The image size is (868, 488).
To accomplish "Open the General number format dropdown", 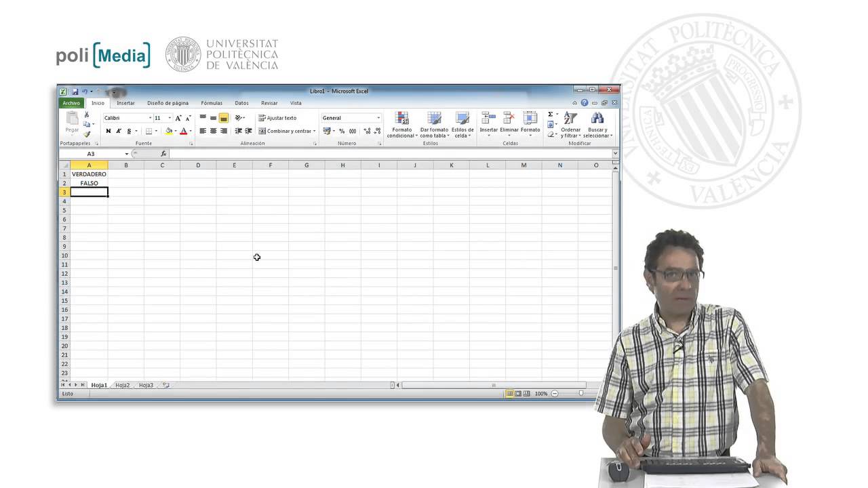I will tap(378, 118).
